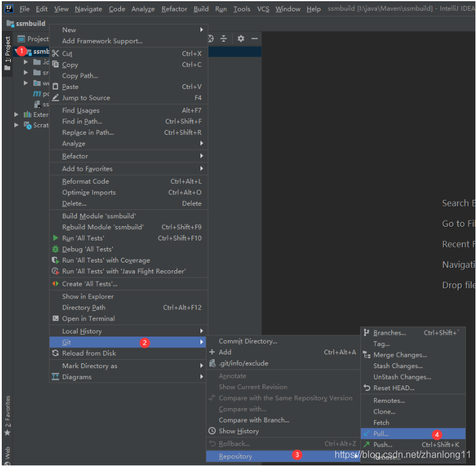Click the Copy icon in context menu
This screenshot has width=476, height=466.
55,64
